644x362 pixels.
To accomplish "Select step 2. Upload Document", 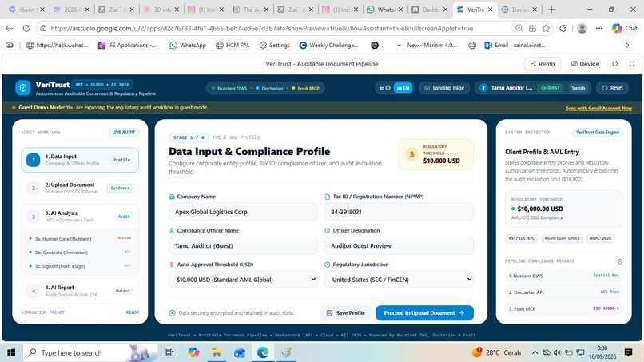I will 80,188.
